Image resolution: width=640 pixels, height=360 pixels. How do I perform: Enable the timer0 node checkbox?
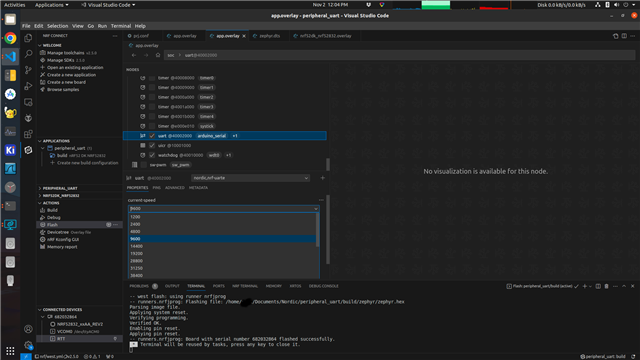tap(152, 78)
